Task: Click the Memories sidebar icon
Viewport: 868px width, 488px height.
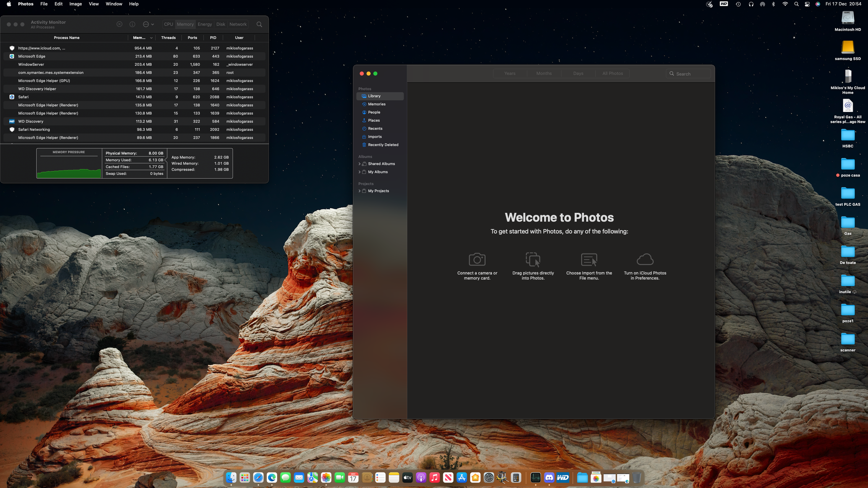Action: (x=364, y=104)
